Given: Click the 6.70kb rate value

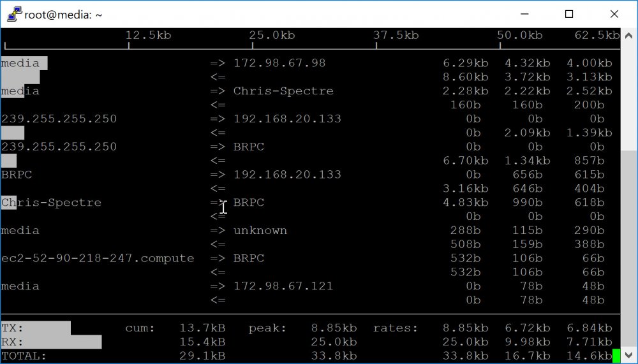Looking at the screenshot, I should [466, 161].
